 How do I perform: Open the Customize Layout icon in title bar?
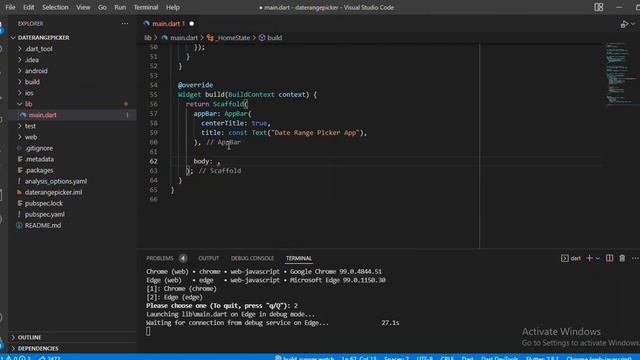point(599,7)
